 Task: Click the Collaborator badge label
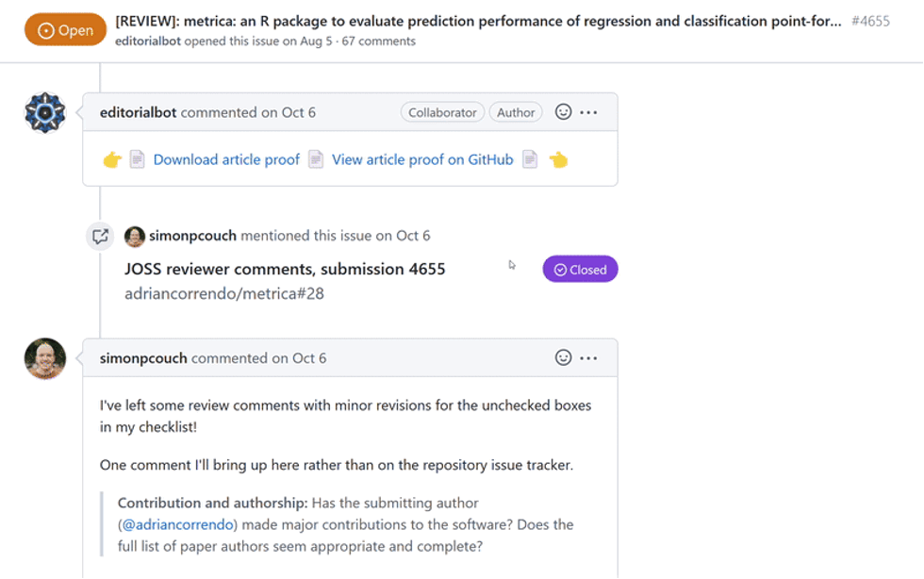tap(442, 112)
